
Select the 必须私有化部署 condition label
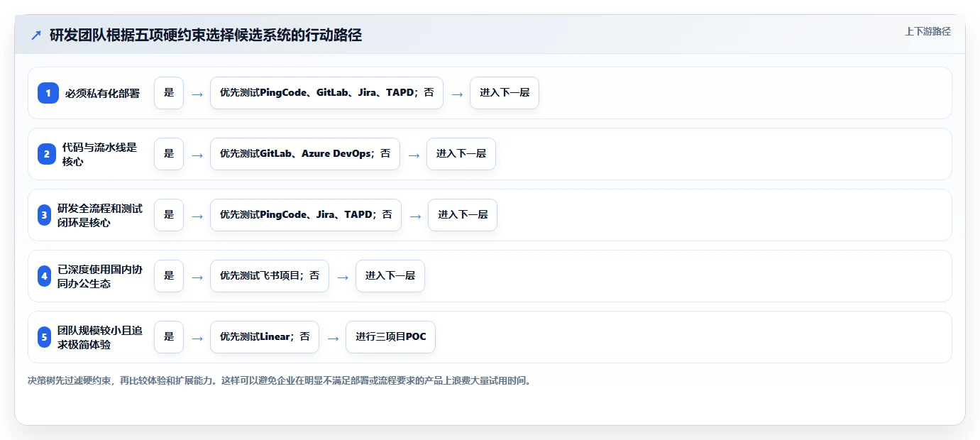coord(102,93)
